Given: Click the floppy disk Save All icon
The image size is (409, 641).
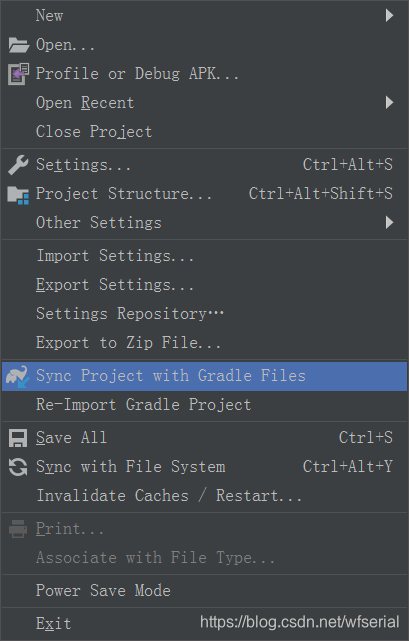Looking at the screenshot, I should 18,438.
